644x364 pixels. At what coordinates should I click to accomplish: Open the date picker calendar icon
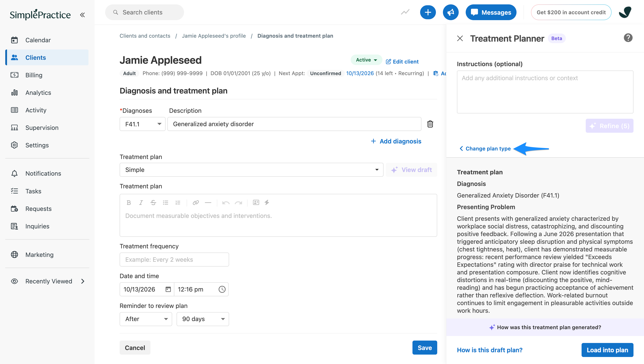pos(168,289)
